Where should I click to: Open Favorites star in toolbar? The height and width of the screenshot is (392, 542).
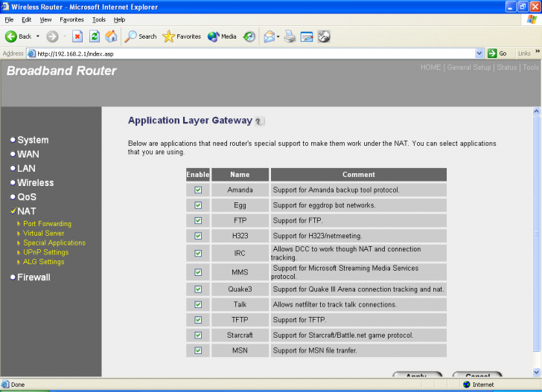pos(169,36)
